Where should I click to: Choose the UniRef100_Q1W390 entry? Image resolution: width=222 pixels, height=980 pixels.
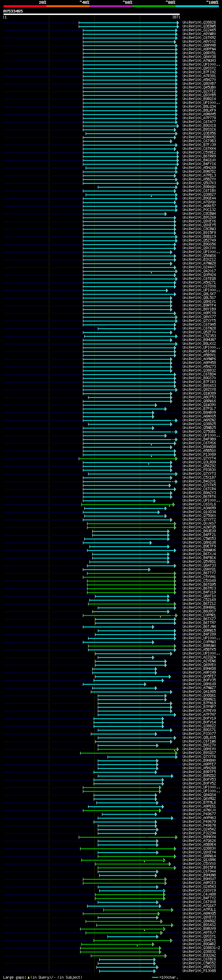pyautogui.click(x=199, y=405)
